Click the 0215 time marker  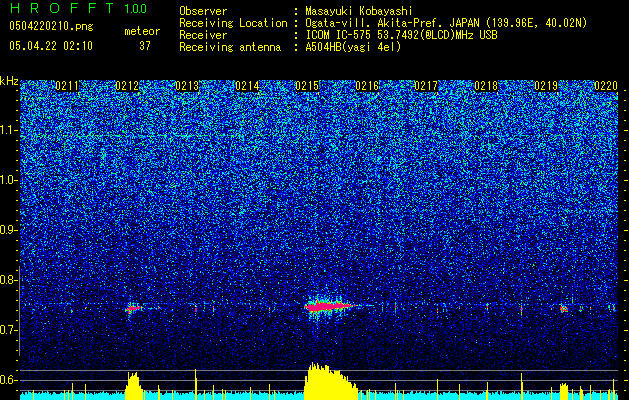(x=307, y=86)
